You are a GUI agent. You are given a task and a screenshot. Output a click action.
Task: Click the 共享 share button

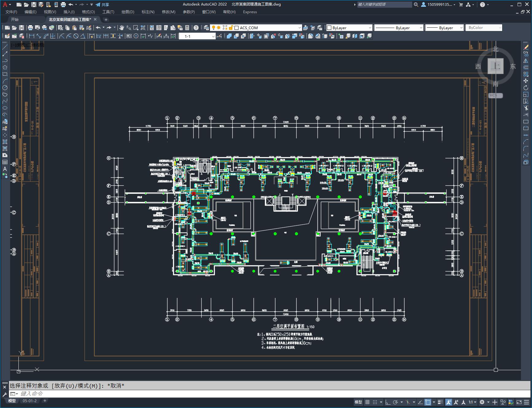pyautogui.click(x=103, y=5)
